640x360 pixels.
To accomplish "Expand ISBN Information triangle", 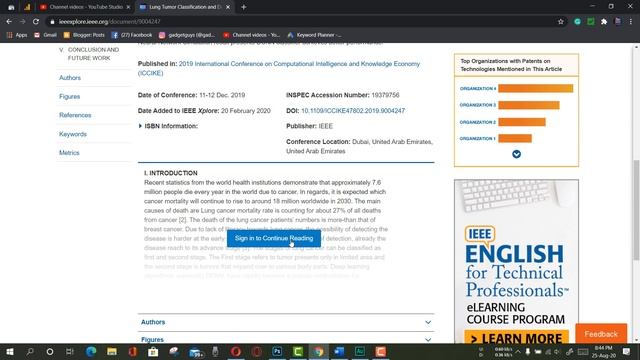I will click(x=140, y=126).
